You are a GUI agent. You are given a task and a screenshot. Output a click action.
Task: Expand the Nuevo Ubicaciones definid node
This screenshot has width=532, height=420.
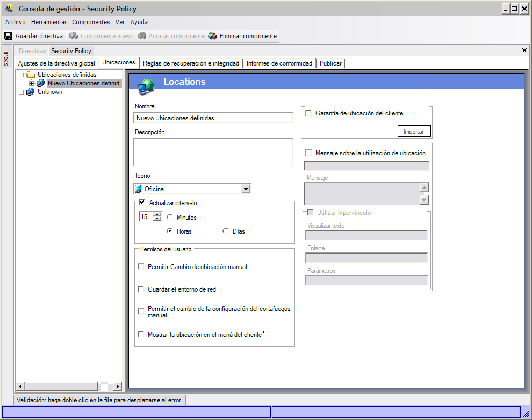[x=31, y=83]
